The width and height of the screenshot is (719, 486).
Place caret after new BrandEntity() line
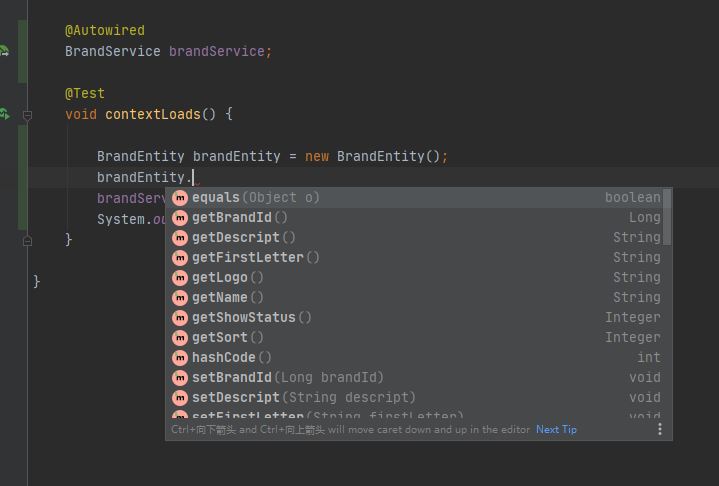click(x=448, y=156)
